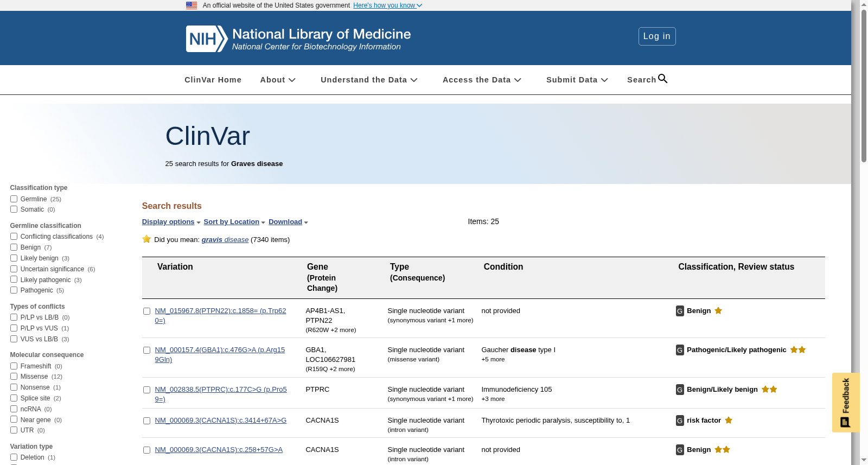Viewport: 868px width, 465px height.
Task: Open the 'gravis disease' suggestion link
Action: click(x=225, y=240)
